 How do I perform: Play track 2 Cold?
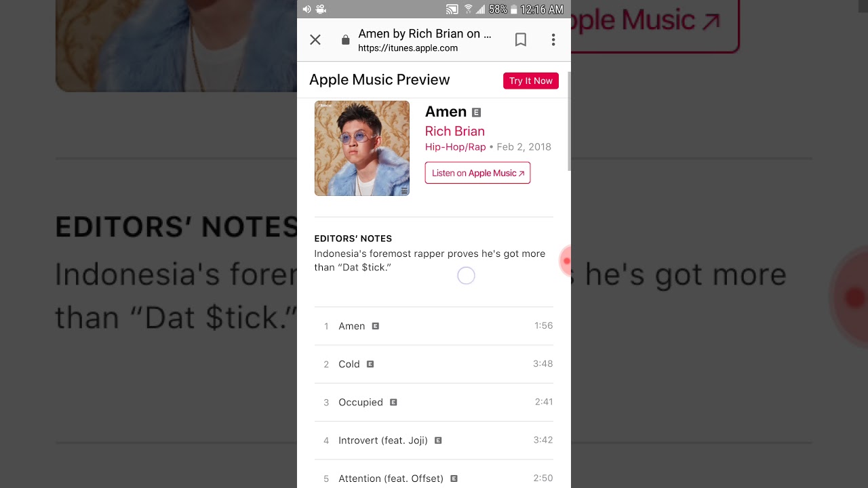tap(434, 364)
